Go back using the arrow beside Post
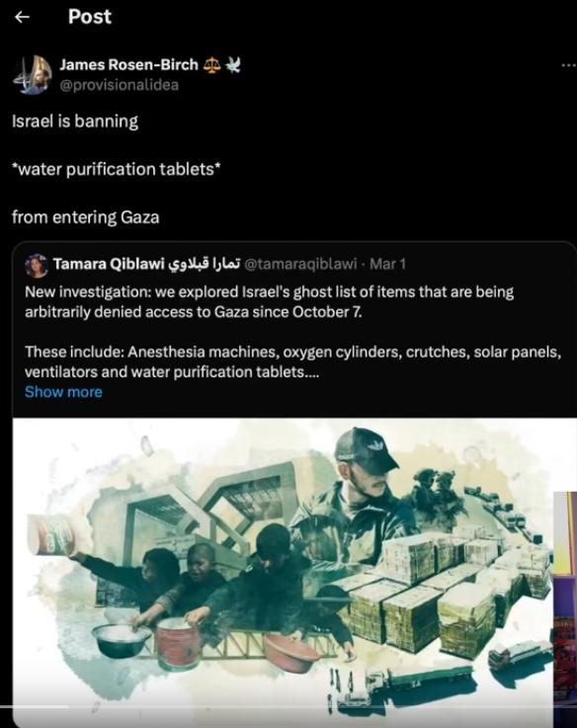Image resolution: width=577 pixels, height=728 pixels. click(22, 17)
